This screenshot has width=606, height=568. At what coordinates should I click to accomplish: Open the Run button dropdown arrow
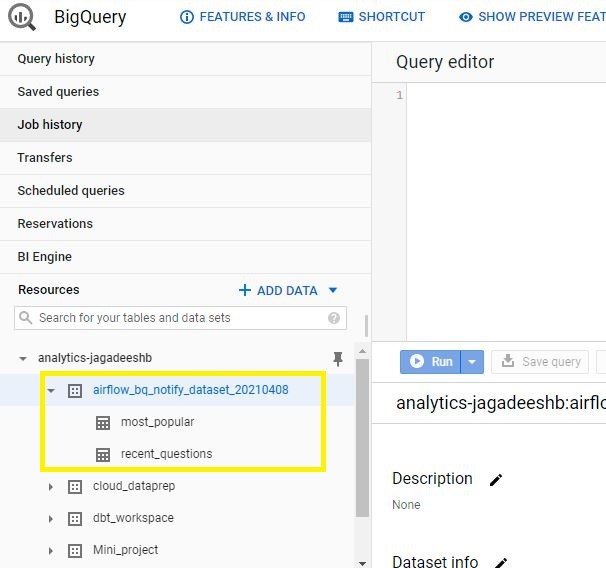coord(474,361)
